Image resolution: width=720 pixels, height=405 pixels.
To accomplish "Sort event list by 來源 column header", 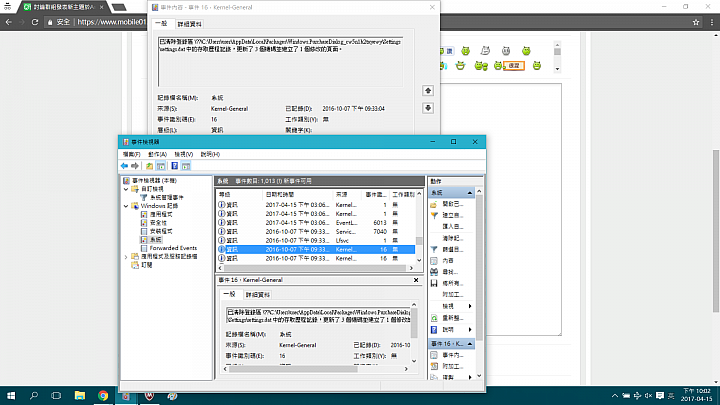I will [x=347, y=195].
